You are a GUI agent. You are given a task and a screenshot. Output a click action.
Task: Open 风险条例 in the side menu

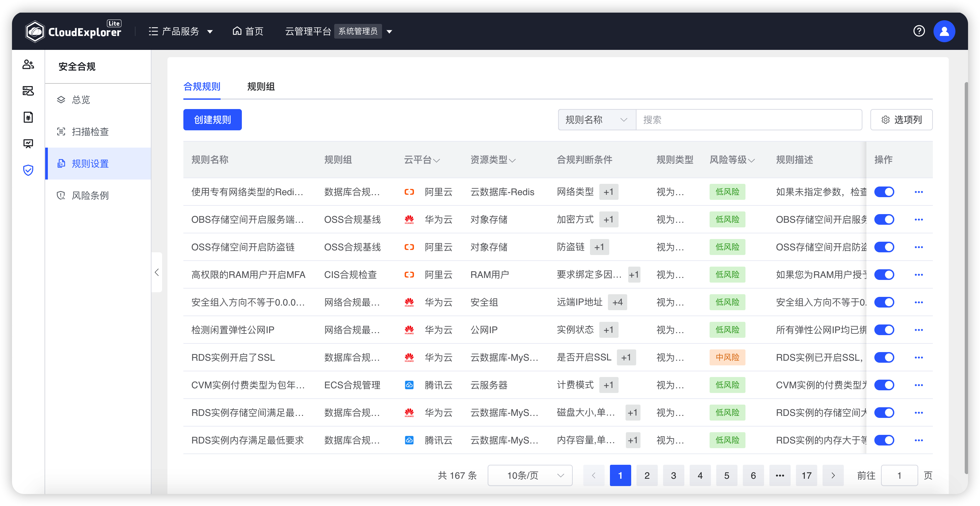tap(98, 195)
